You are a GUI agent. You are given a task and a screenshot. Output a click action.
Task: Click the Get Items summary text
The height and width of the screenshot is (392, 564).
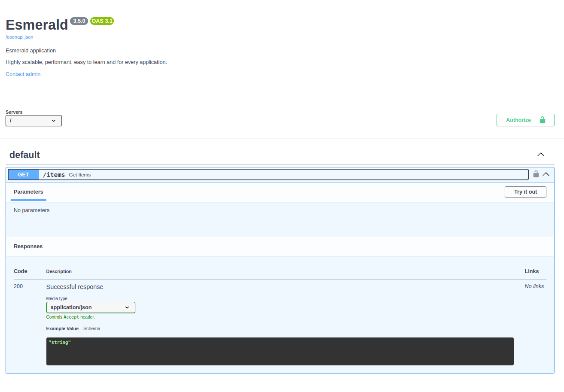[x=80, y=175]
